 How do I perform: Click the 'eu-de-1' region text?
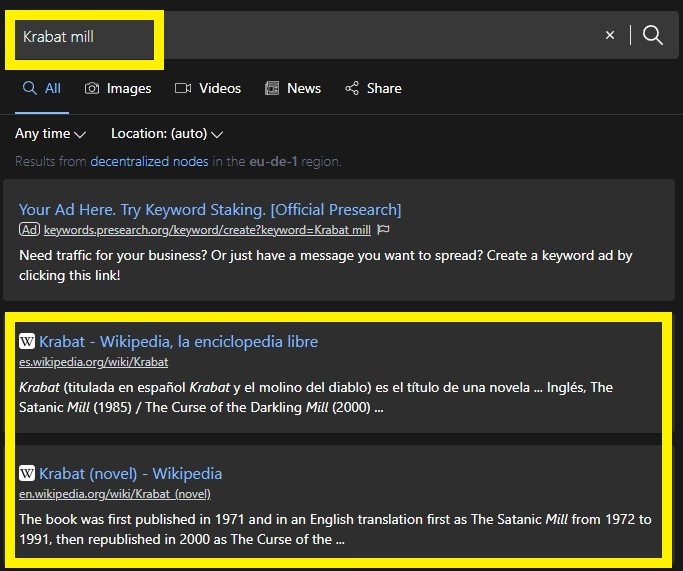tap(274, 162)
